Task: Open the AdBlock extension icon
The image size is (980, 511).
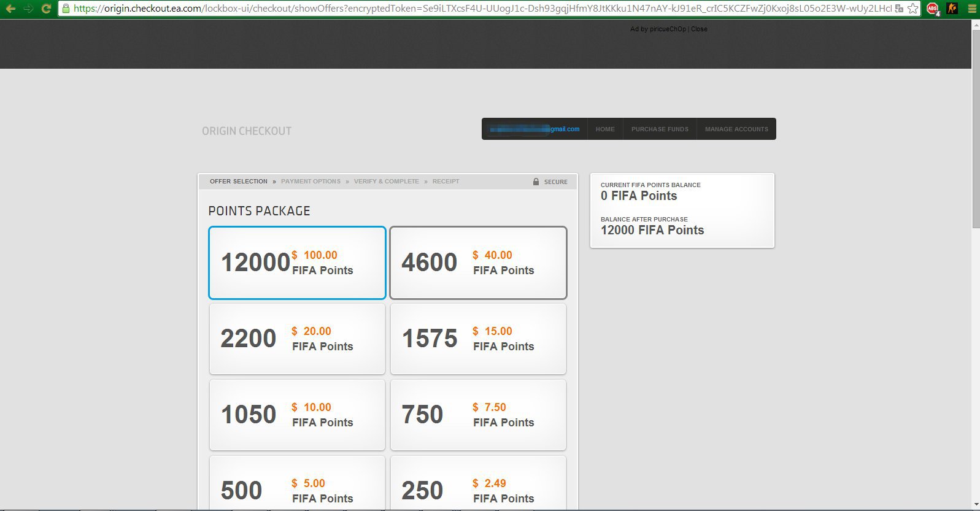Action: (x=933, y=9)
